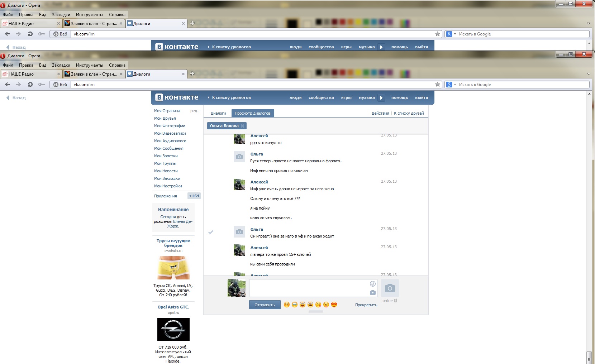Click checkmark beside Ольга's 'Он играет' message

tap(211, 232)
